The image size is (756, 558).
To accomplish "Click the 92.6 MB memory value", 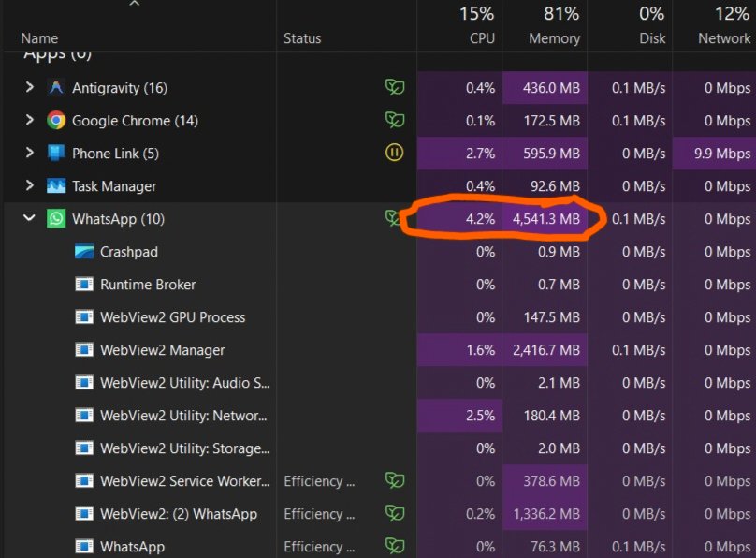I will click(x=555, y=186).
